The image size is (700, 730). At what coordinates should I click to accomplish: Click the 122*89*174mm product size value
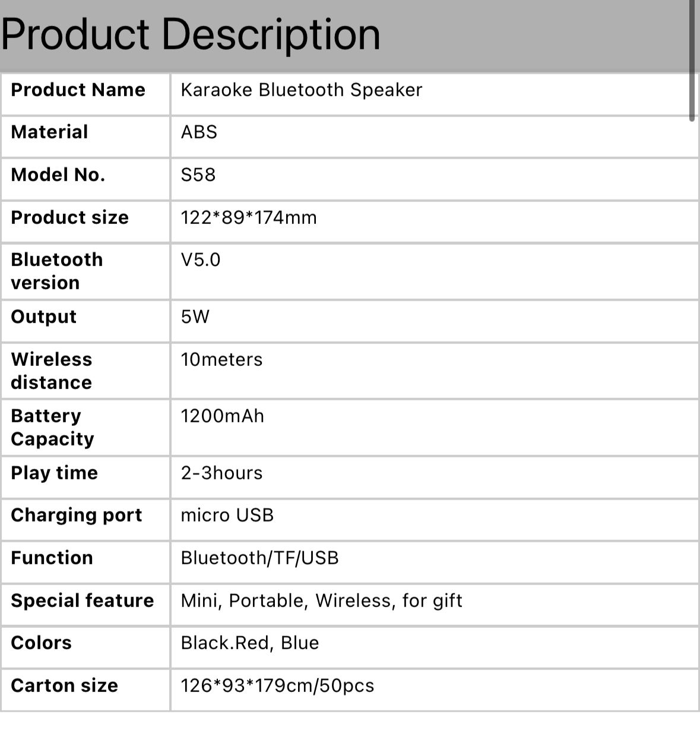(249, 218)
